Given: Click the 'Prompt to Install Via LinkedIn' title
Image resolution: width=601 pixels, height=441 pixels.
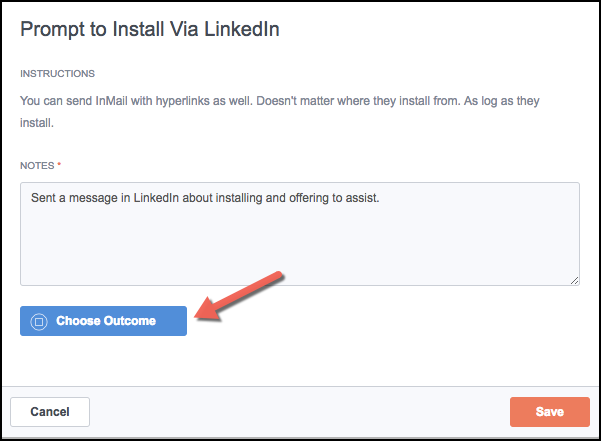Looking at the screenshot, I should coord(149,29).
